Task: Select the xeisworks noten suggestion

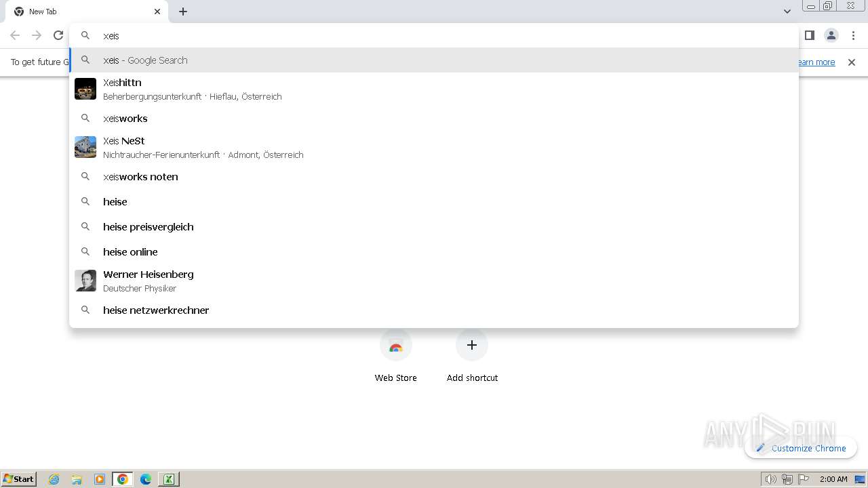Action: click(434, 177)
